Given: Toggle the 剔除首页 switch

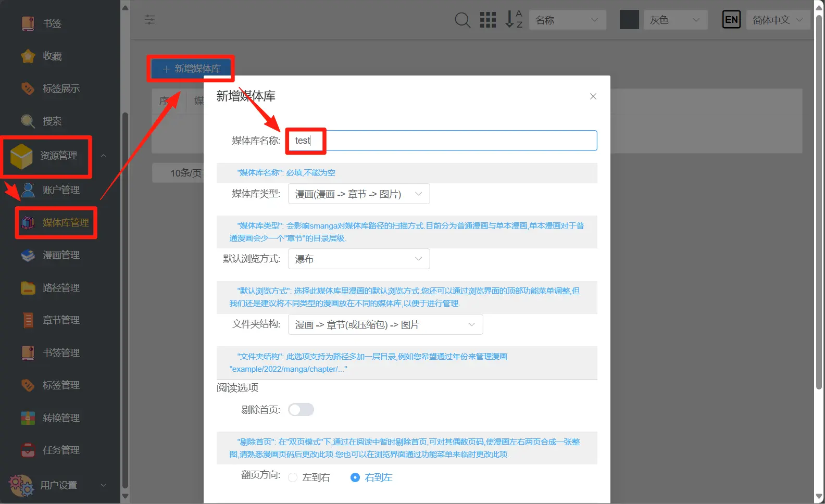Looking at the screenshot, I should pos(301,410).
